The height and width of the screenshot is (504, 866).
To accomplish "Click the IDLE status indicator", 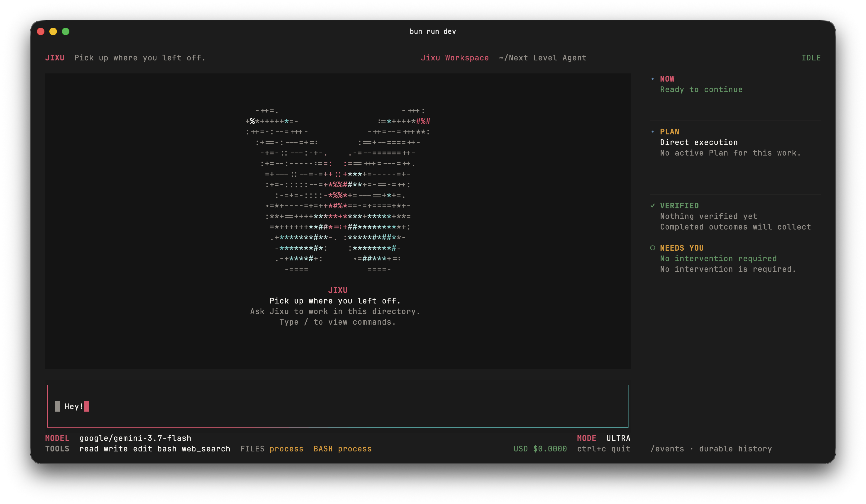I will [811, 58].
